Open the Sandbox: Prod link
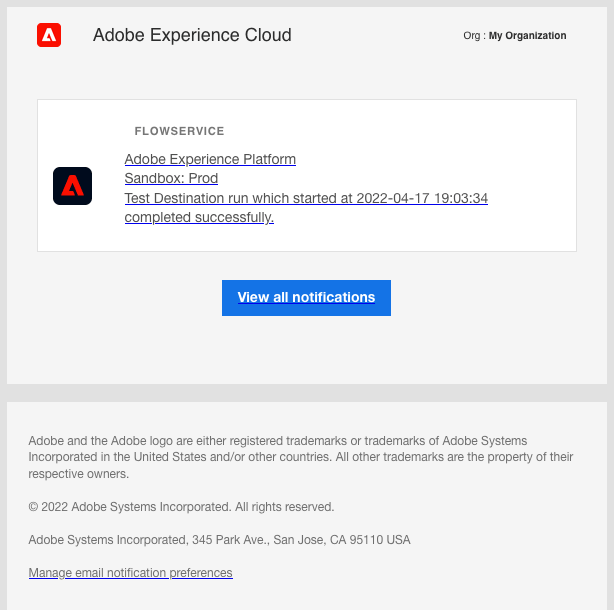 point(171,178)
